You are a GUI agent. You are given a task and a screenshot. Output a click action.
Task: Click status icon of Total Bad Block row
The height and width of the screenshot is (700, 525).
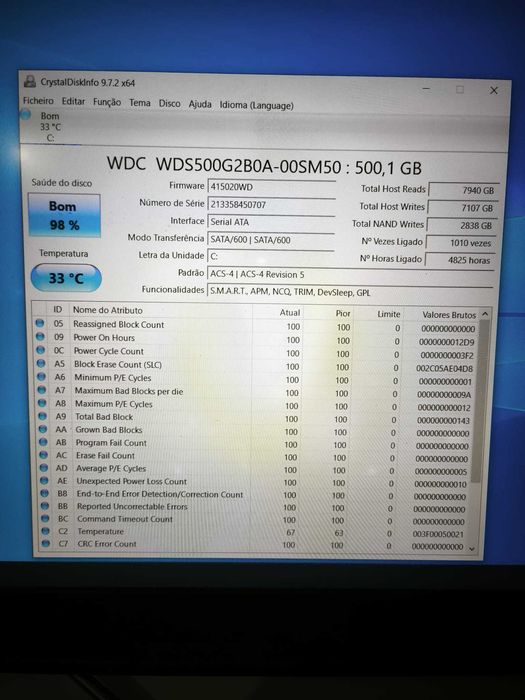42,416
